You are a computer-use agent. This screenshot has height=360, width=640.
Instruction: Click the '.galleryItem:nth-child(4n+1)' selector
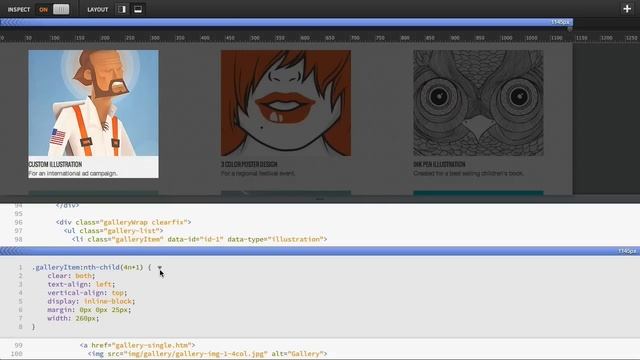click(x=87, y=267)
